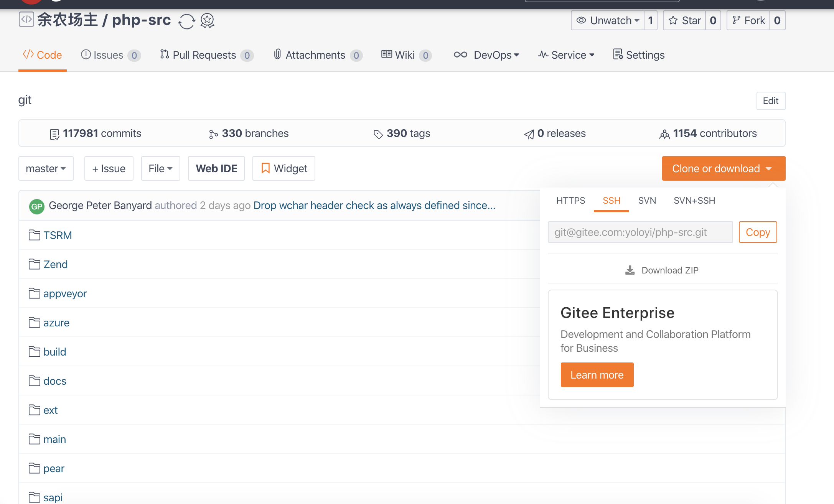Click the repository code icon beside the title
834x504 pixels.
pos(26,20)
